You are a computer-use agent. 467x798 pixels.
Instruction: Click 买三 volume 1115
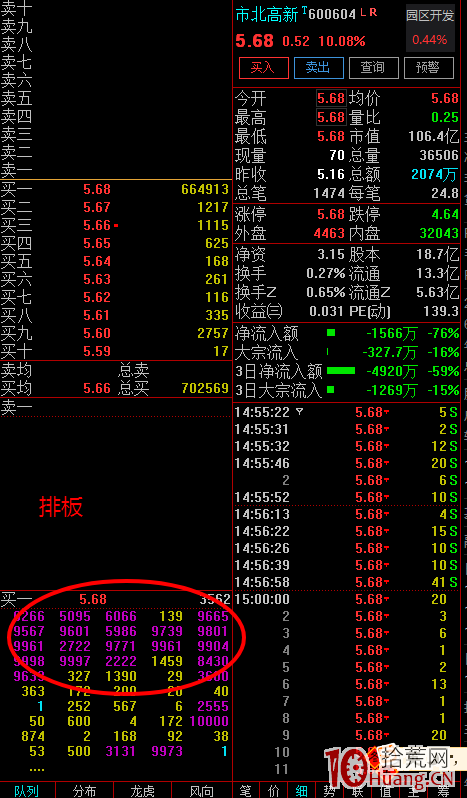pyautogui.click(x=213, y=225)
